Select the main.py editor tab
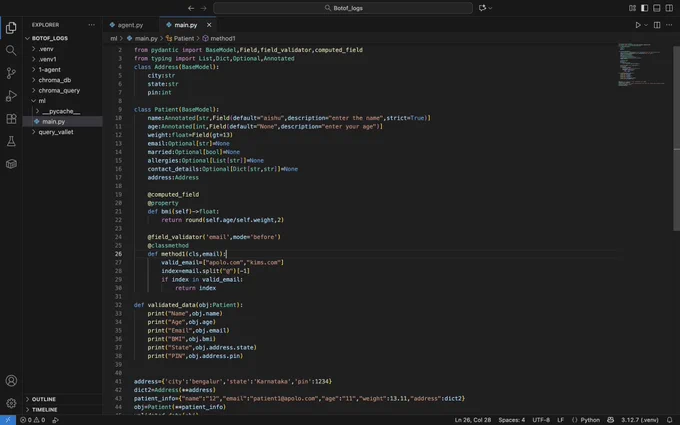This screenshot has width=680, height=425. 186,25
